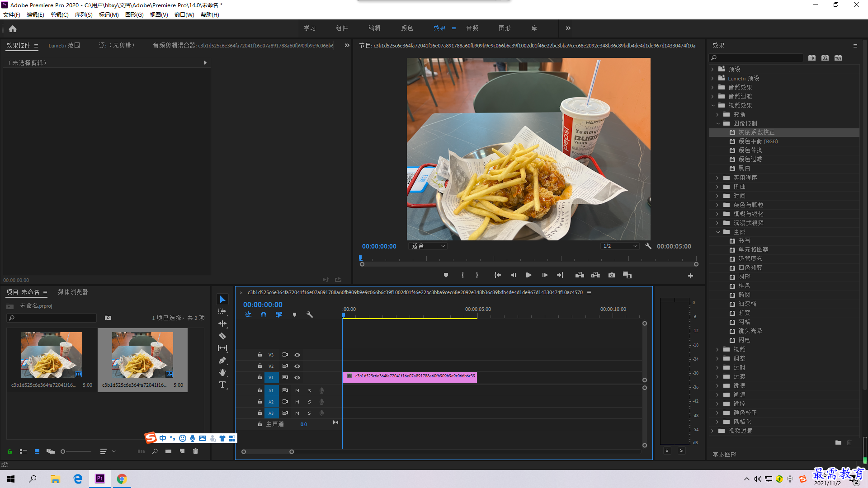Select the Type tool
The width and height of the screenshot is (868, 488).
coord(222,385)
